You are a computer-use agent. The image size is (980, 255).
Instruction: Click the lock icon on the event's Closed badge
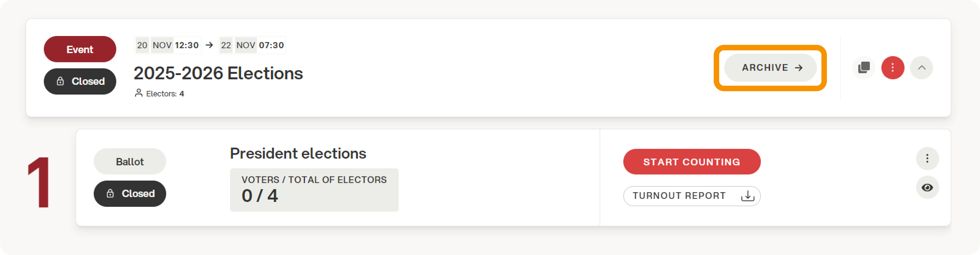61,81
